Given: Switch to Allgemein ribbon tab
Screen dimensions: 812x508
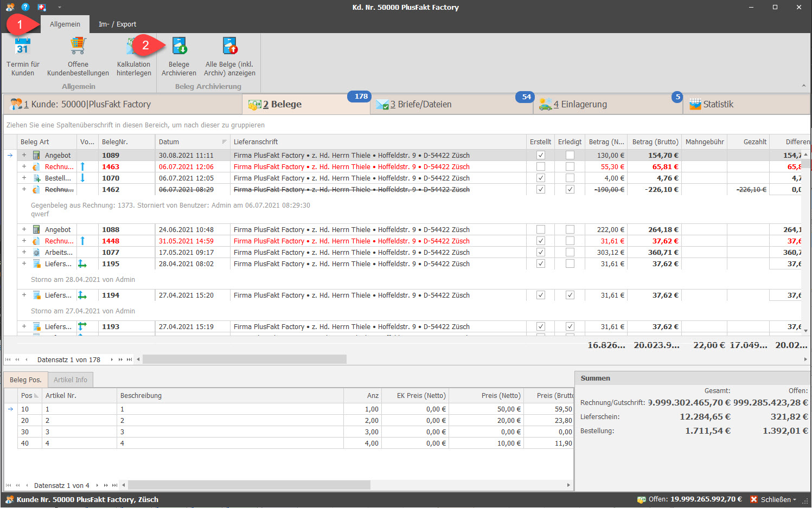Looking at the screenshot, I should 65,24.
